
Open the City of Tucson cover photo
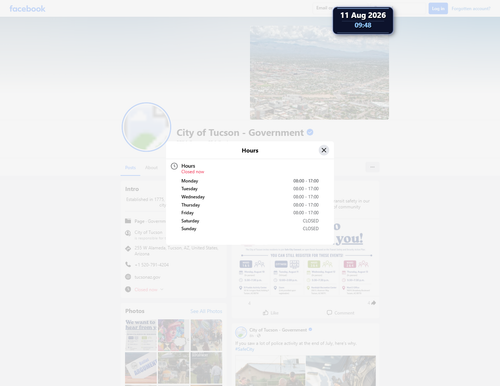(x=319, y=73)
